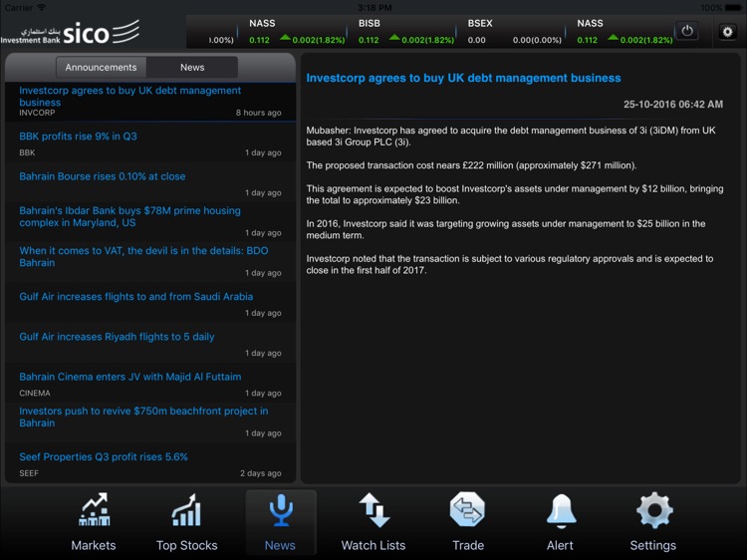Viewport: 747px width, 560px height.
Task: Click the article headline in the detail pane
Action: 463,78
